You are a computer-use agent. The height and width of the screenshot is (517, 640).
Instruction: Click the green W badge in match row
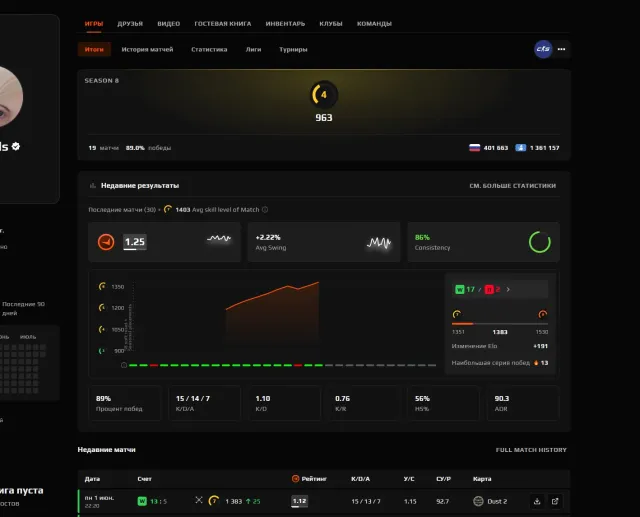tap(142, 501)
